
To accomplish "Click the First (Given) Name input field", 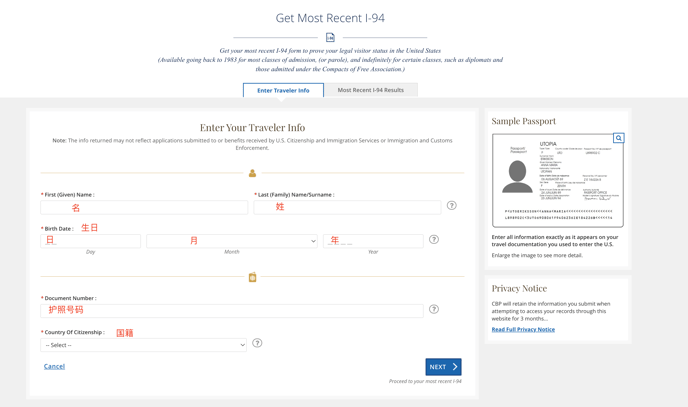I will tap(144, 207).
